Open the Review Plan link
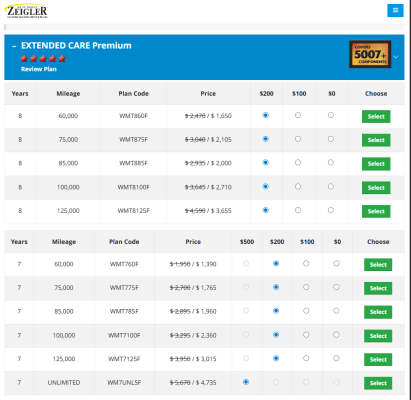The height and width of the screenshot is (400, 411). pyautogui.click(x=39, y=69)
